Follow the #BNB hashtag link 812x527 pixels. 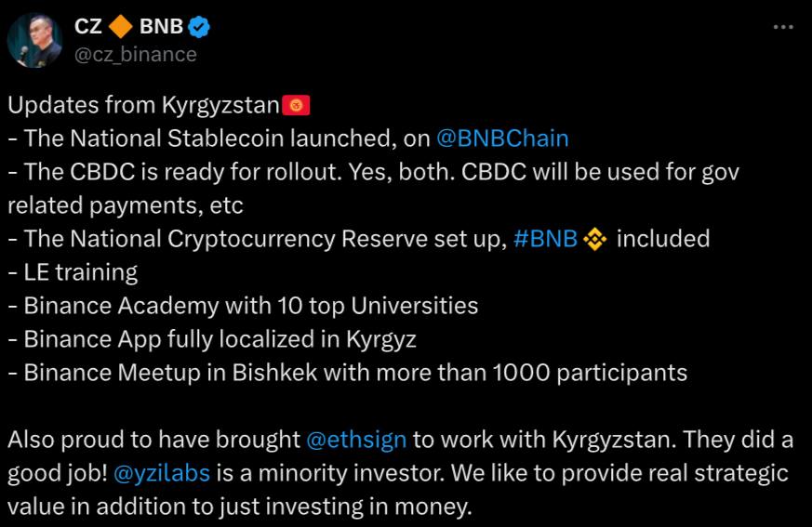[545, 239]
